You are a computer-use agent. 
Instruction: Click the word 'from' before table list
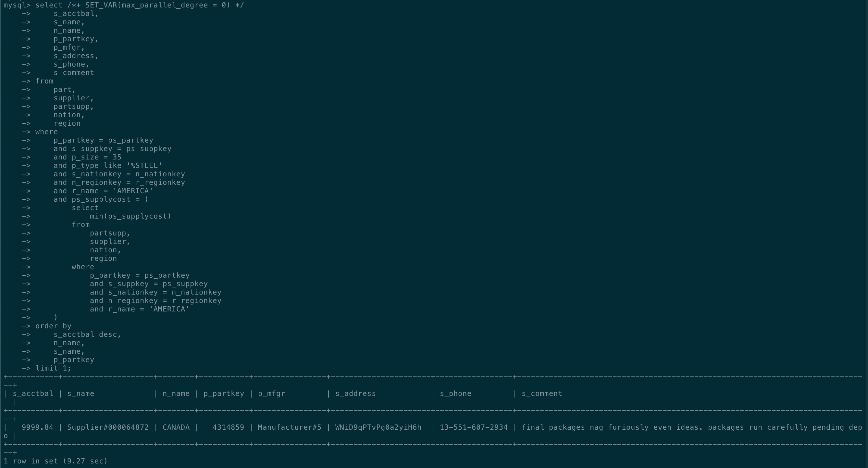44,81
